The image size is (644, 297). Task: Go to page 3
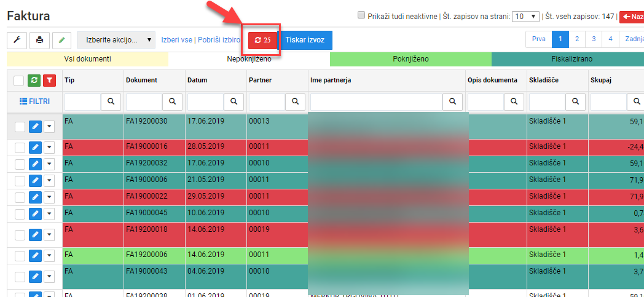coord(594,39)
